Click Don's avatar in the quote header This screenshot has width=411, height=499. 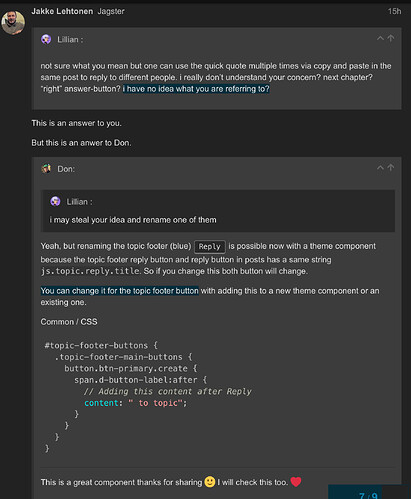click(46, 169)
